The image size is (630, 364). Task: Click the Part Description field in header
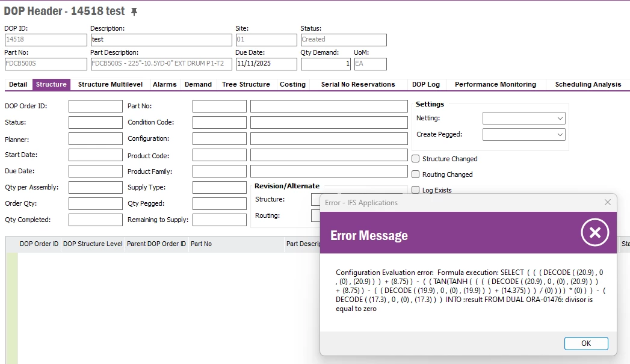pyautogui.click(x=161, y=64)
